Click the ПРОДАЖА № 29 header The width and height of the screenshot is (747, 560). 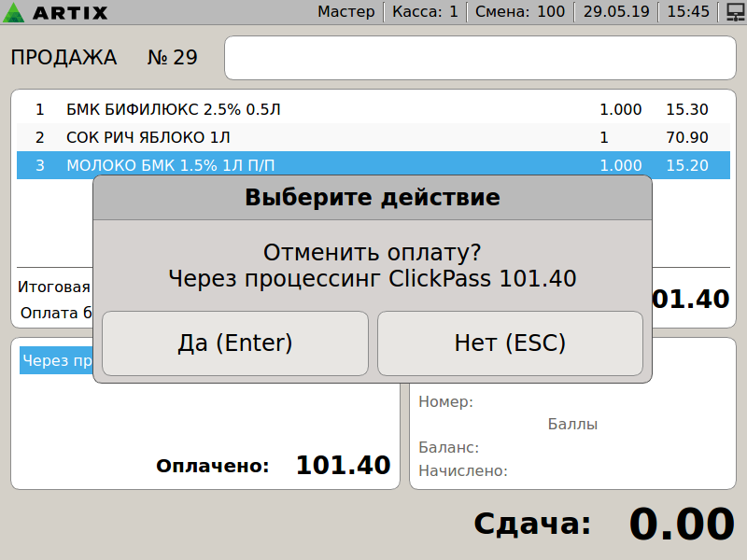point(104,58)
